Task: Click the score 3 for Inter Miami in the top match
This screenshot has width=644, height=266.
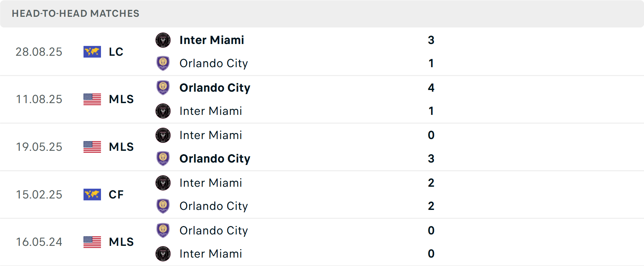Action: point(431,40)
